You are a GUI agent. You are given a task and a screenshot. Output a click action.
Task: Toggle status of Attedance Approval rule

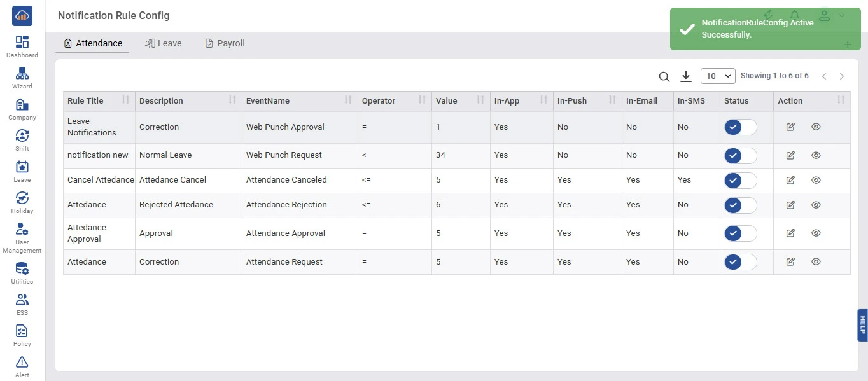tap(740, 233)
